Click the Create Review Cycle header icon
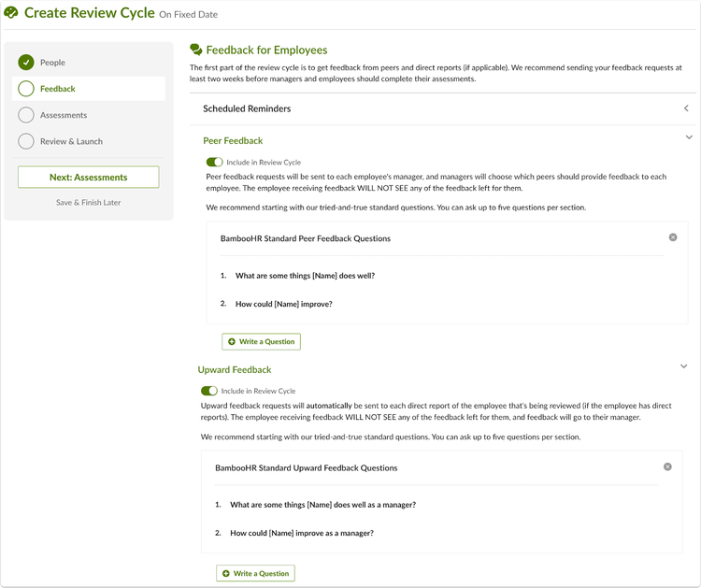The height and width of the screenshot is (588, 701). point(11,12)
